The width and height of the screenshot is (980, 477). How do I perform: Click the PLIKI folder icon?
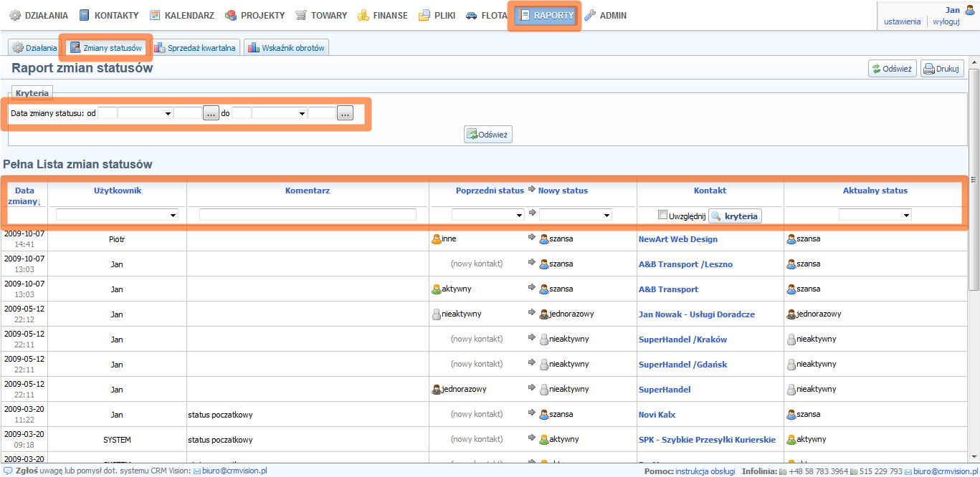click(424, 15)
